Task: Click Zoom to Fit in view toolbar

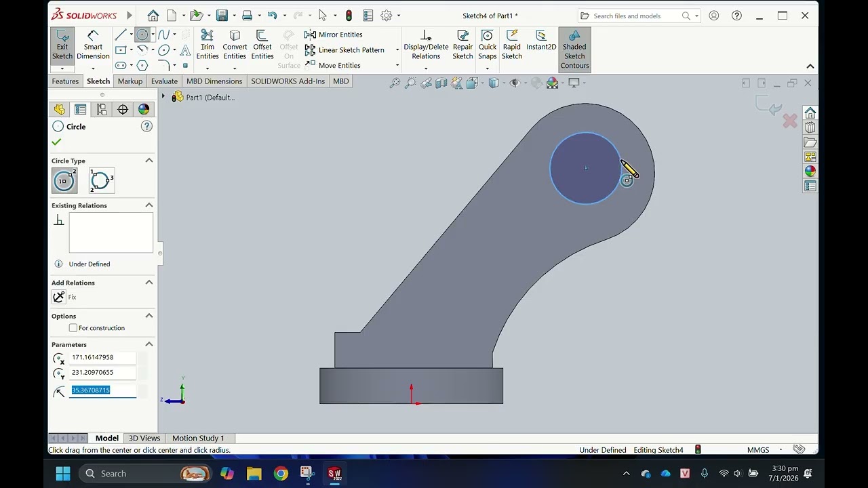Action: click(x=395, y=83)
